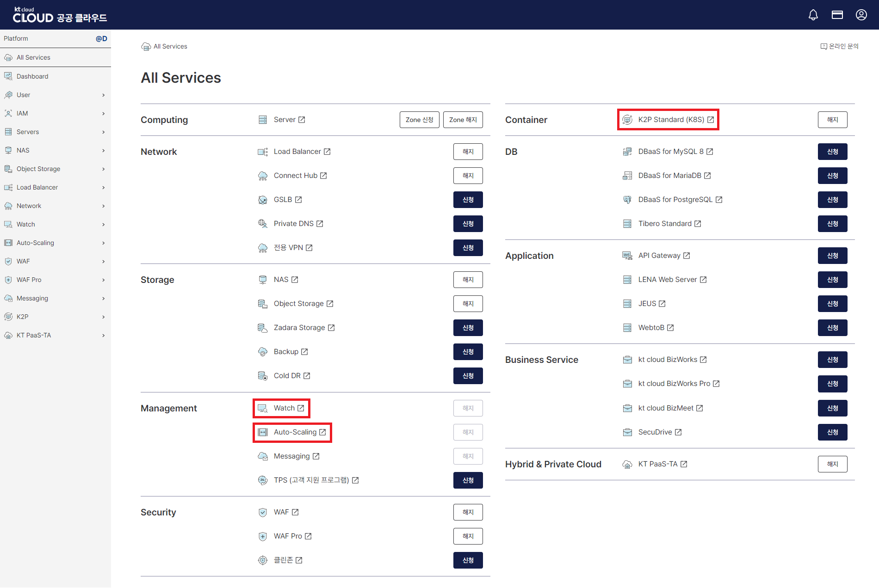This screenshot has width=879, height=588.
Task: Select All Services in the sidebar
Action: tap(33, 57)
